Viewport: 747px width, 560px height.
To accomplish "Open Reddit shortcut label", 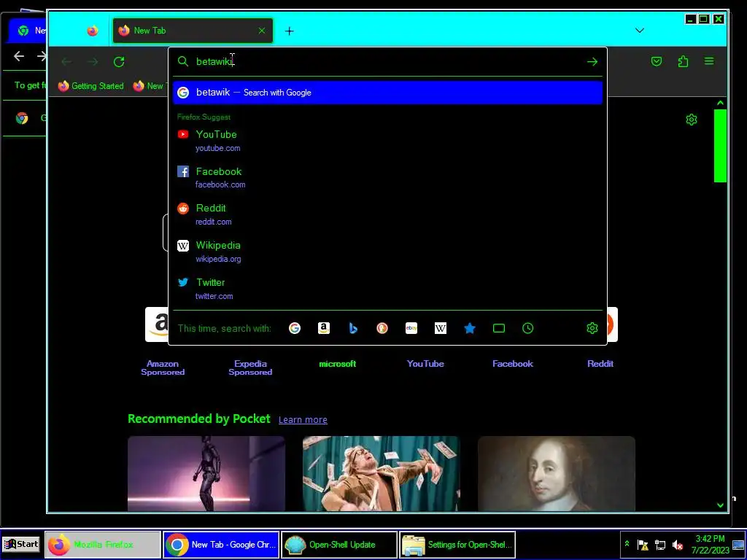I will pyautogui.click(x=600, y=364).
